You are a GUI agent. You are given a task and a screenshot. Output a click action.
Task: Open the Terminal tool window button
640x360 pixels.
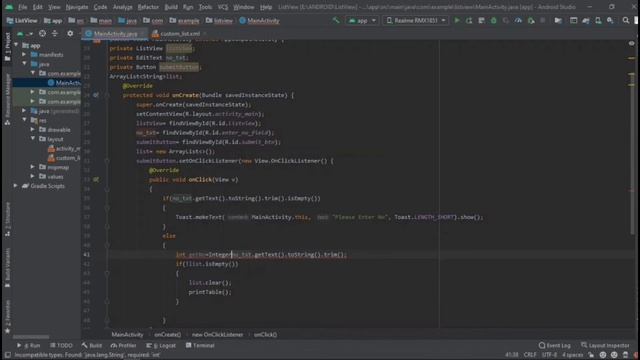coord(200,345)
